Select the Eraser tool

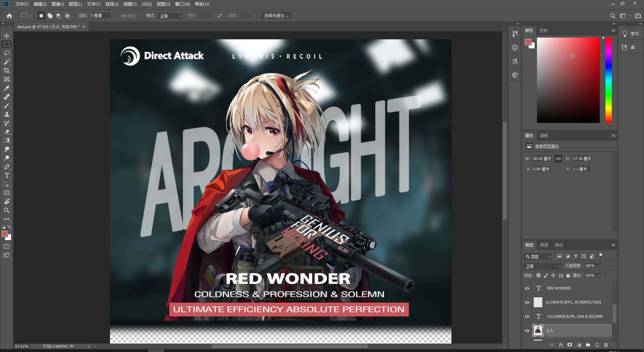[7, 132]
